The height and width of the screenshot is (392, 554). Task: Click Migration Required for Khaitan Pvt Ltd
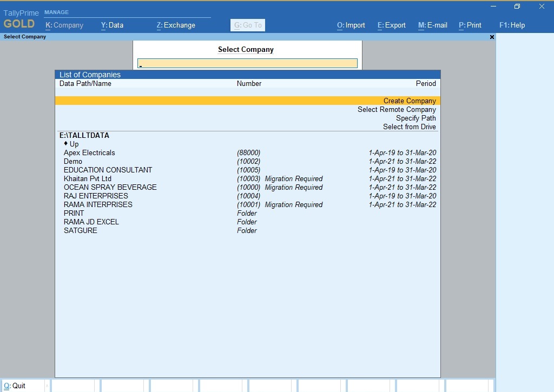294,178
